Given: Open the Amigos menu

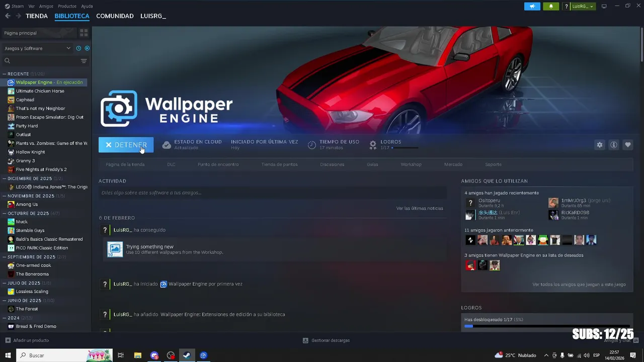Looking at the screenshot, I should pyautogui.click(x=46, y=6).
